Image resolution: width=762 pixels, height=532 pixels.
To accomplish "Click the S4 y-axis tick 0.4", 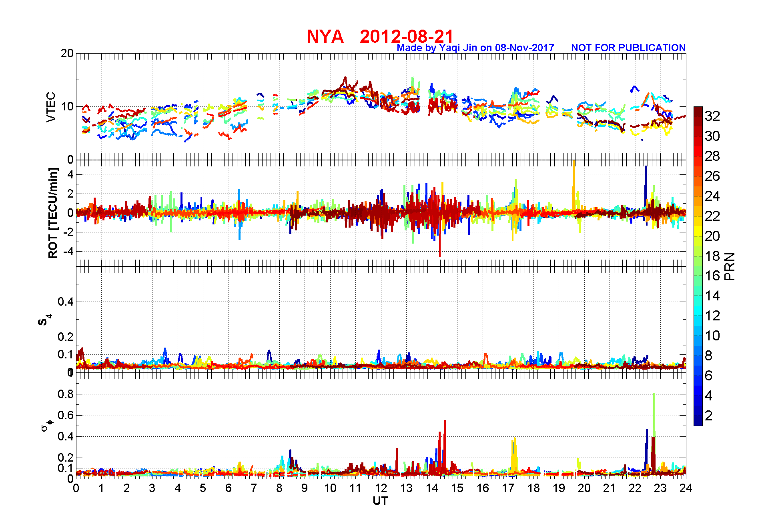I will (x=66, y=302).
